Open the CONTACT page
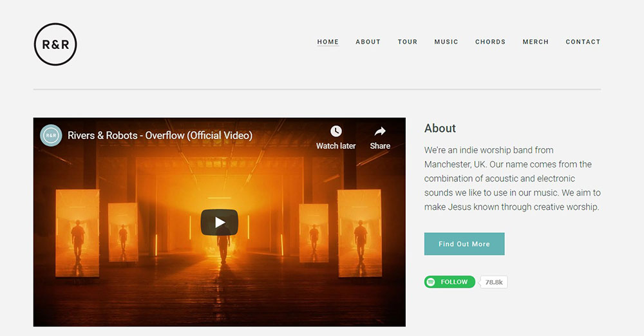The width and height of the screenshot is (644, 336). point(583,42)
